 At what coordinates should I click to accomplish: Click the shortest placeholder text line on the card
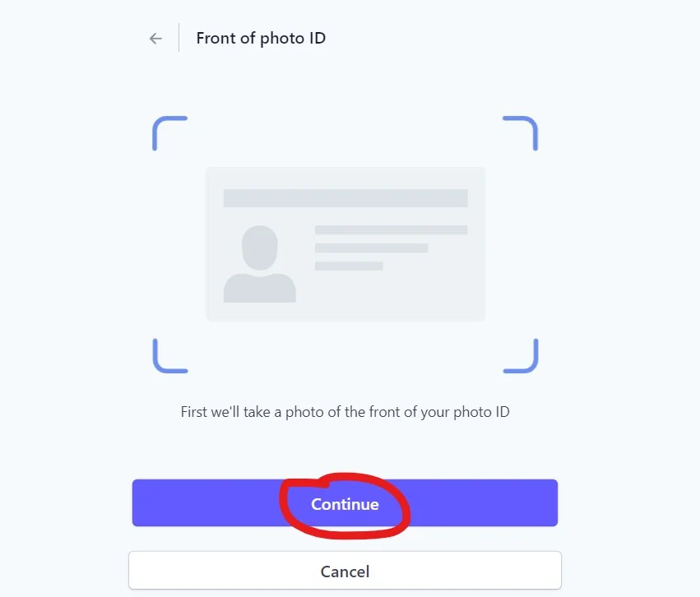coord(349,266)
